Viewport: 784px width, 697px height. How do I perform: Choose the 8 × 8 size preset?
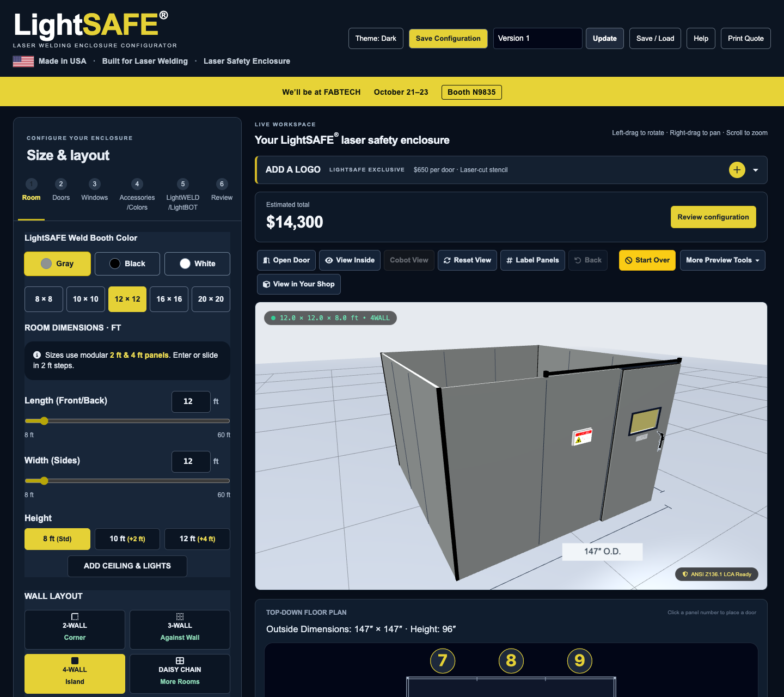click(x=44, y=299)
